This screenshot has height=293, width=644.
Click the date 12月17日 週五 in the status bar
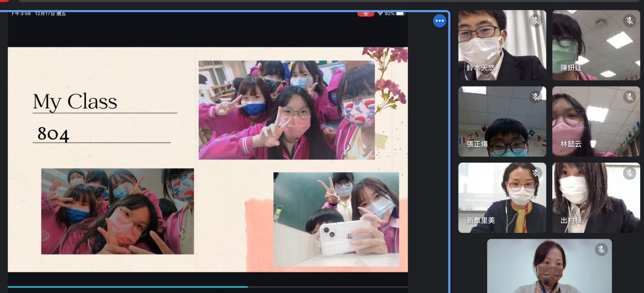[x=50, y=14]
